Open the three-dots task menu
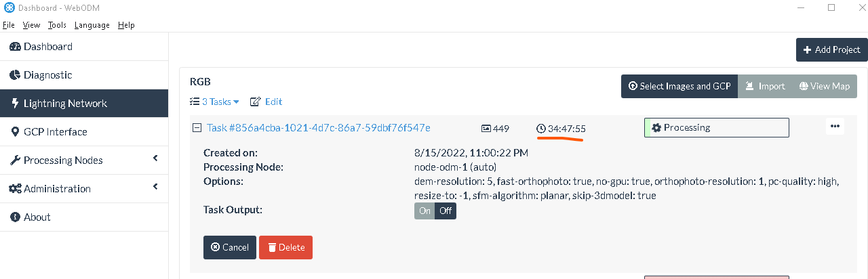 tap(835, 126)
